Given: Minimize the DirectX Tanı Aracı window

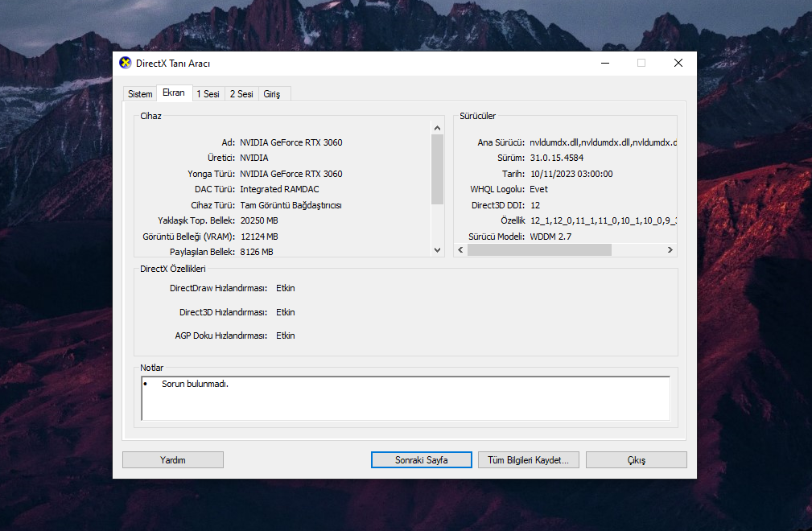Looking at the screenshot, I should pos(605,63).
